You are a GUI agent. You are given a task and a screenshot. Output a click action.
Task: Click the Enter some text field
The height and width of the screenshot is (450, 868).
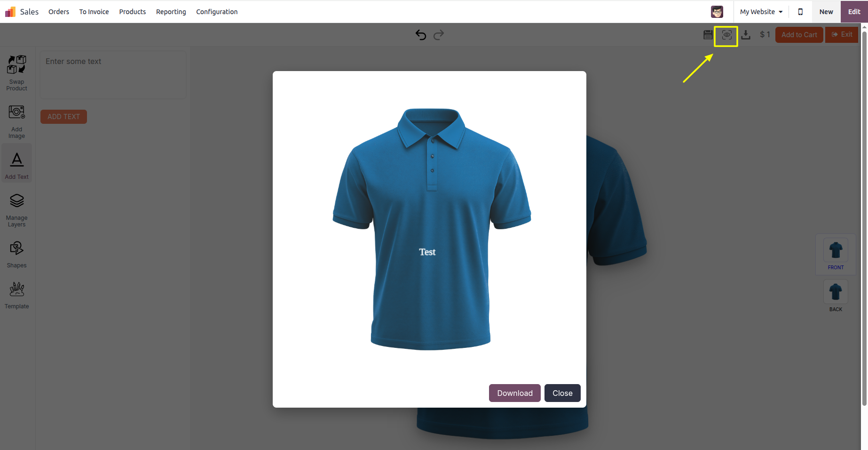click(113, 75)
